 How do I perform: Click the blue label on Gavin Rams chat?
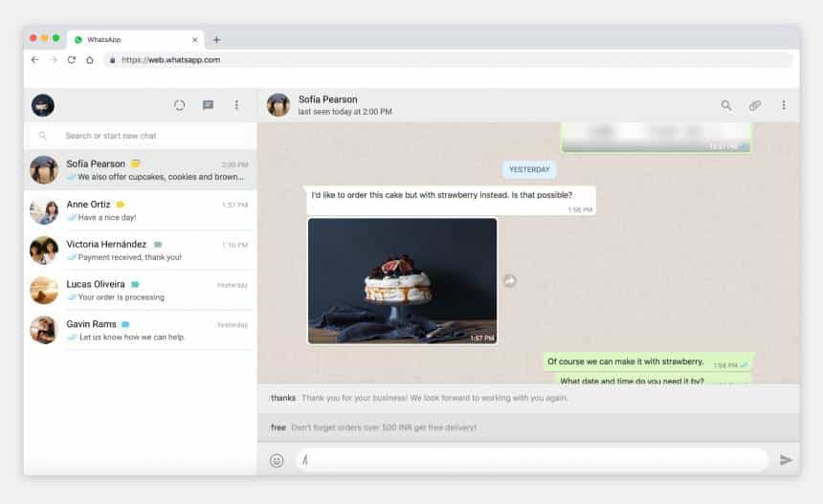(x=125, y=324)
